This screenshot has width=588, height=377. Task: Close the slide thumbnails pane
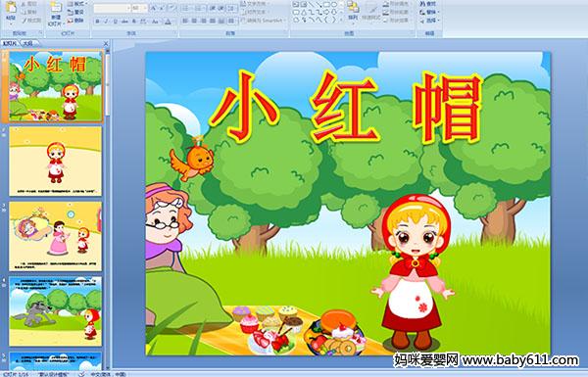pyautogui.click(x=106, y=43)
